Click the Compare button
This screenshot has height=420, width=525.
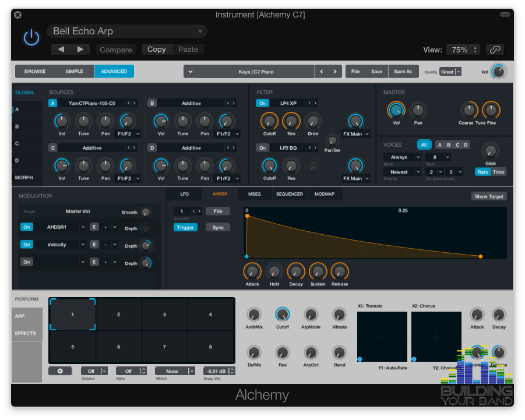(116, 50)
